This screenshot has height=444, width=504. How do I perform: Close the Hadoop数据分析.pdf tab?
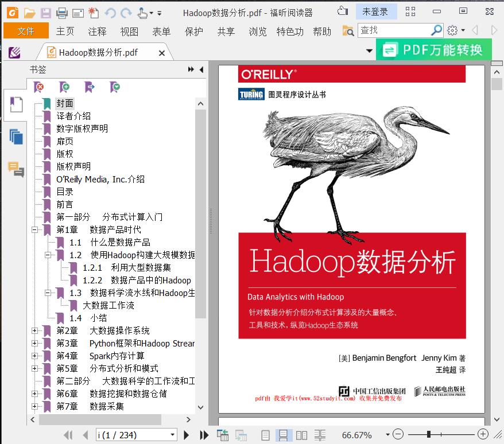[x=162, y=53]
